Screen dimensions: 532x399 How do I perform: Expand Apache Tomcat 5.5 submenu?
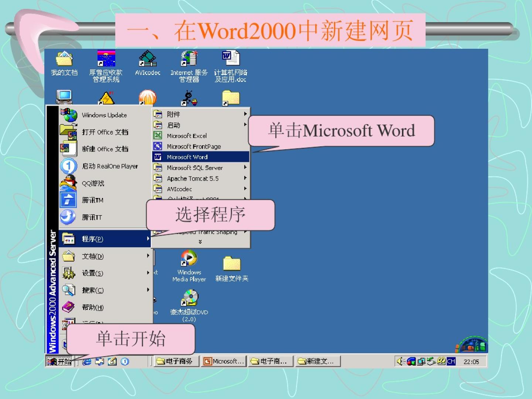pyautogui.click(x=192, y=178)
